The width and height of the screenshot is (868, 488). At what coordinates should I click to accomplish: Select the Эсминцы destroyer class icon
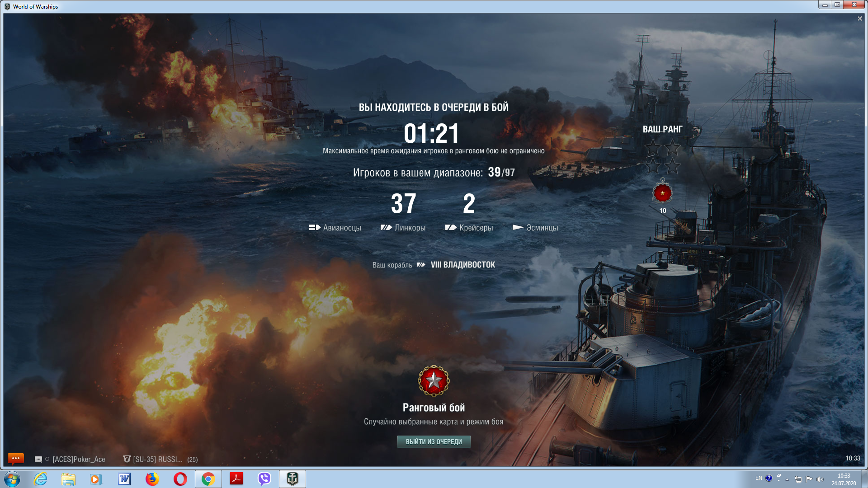(x=518, y=227)
